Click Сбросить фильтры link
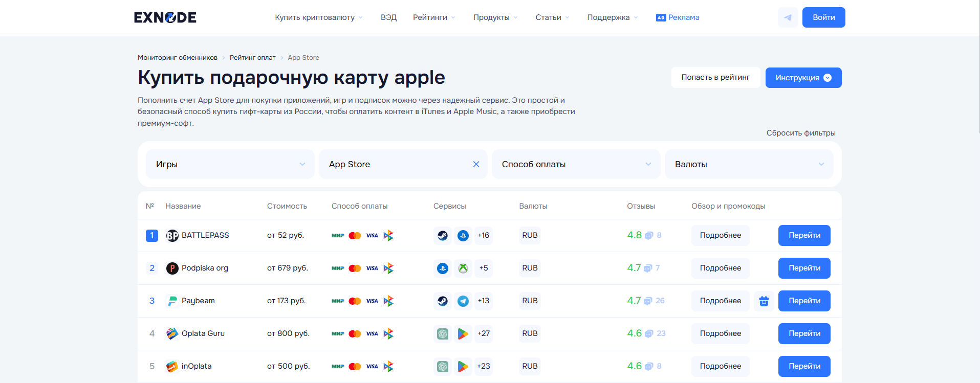The width and height of the screenshot is (980, 383). [x=800, y=133]
